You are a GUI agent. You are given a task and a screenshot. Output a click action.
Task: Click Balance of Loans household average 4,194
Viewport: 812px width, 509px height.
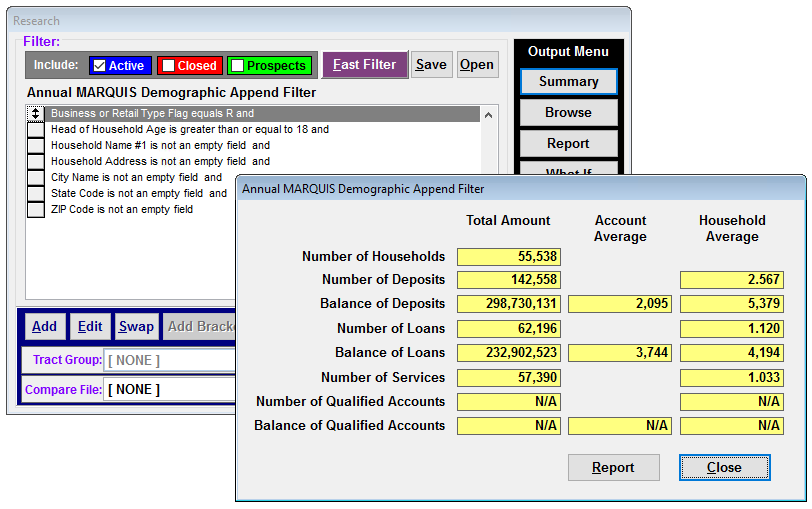[732, 353]
